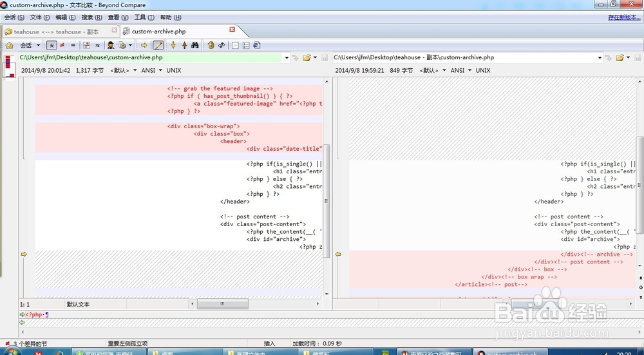Click the numbered list layout toolbar icon

(x=246, y=45)
